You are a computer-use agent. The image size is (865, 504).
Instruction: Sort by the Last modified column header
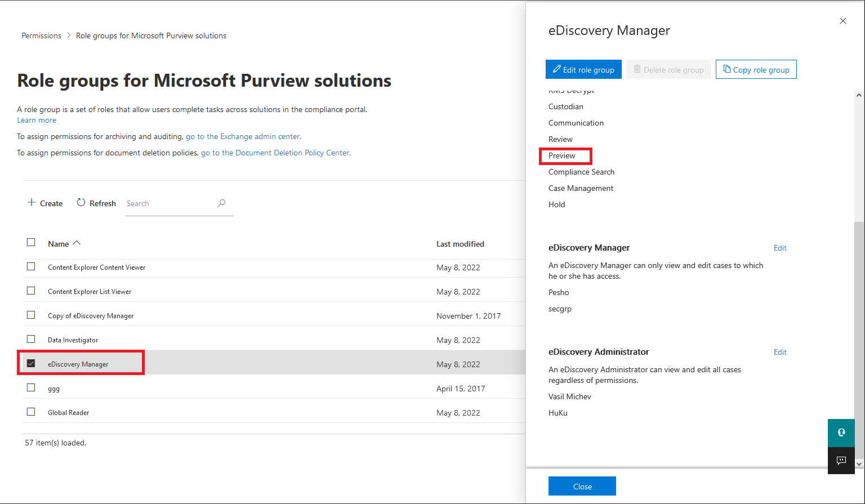(460, 244)
